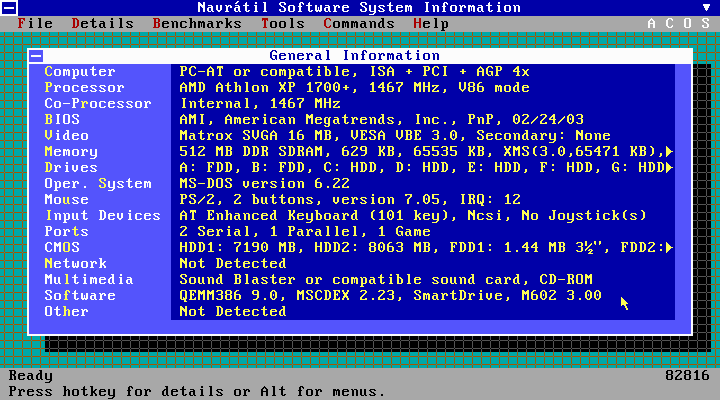Click the 'PS/2, 2 buttons' mouse value
This screenshot has height=400, width=720.
pyautogui.click(x=350, y=199)
